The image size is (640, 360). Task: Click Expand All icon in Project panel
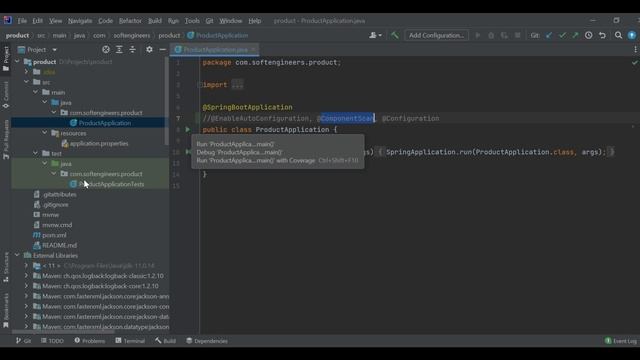pos(119,50)
